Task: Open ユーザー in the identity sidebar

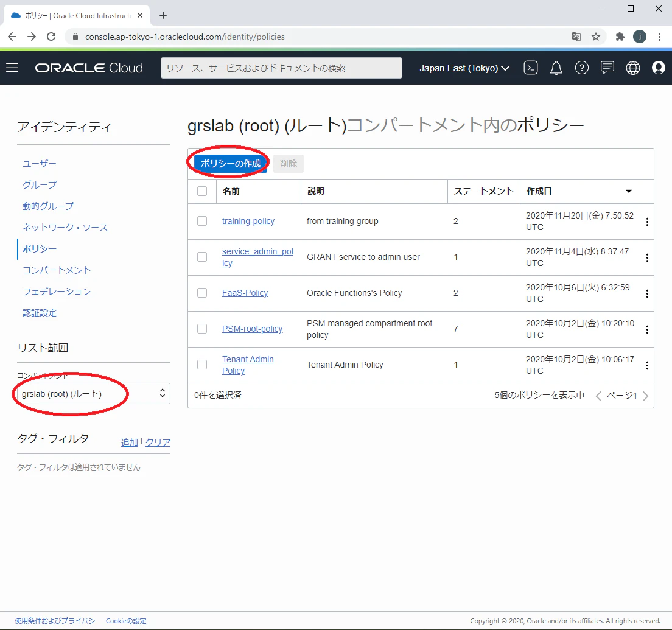Action: pyautogui.click(x=40, y=164)
